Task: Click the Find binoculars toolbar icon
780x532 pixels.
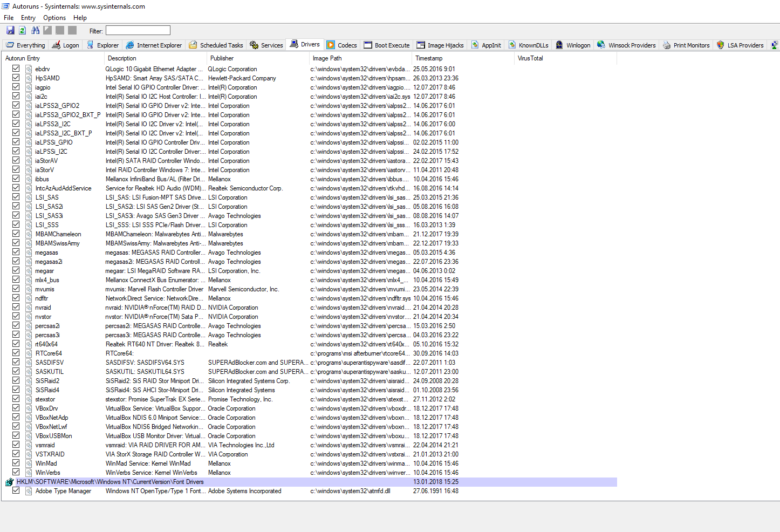Action: tap(36, 31)
